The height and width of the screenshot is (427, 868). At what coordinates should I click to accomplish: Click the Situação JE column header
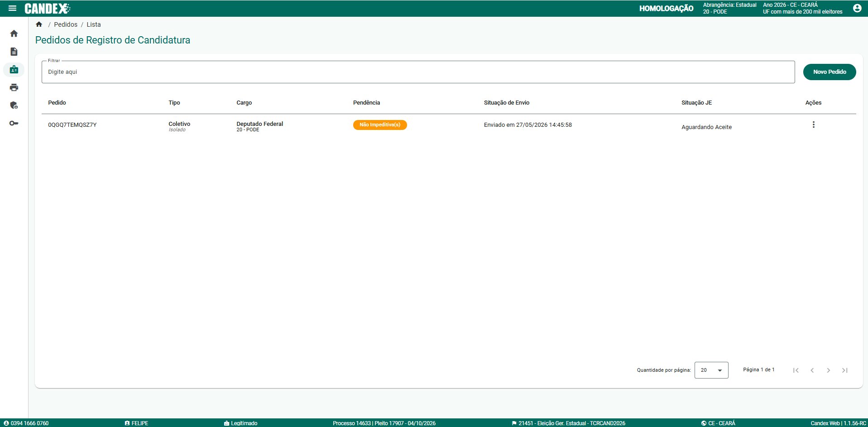696,103
